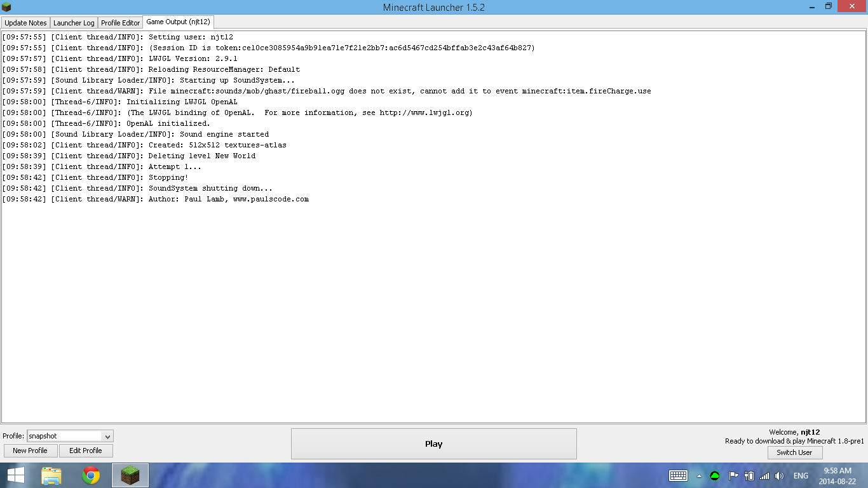Image resolution: width=868 pixels, height=488 pixels.
Task: Launch Google Chrome from the taskbar
Action: (x=91, y=475)
